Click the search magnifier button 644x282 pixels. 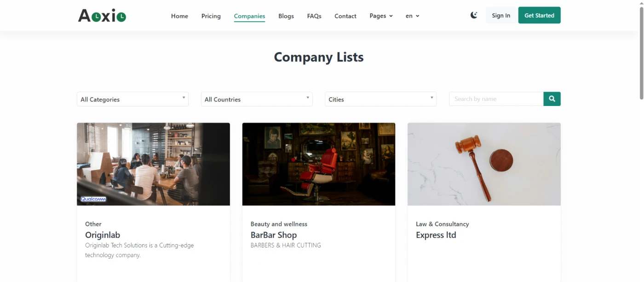pos(552,99)
